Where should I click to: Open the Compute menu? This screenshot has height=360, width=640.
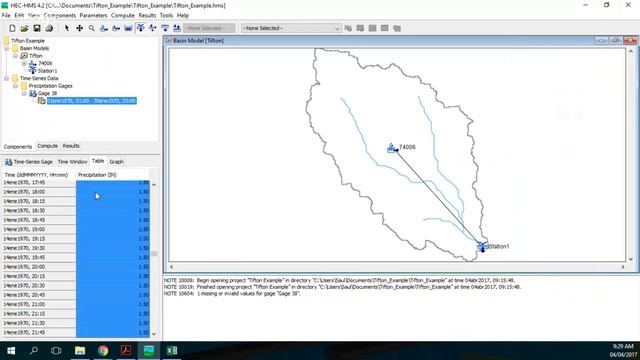(123, 16)
